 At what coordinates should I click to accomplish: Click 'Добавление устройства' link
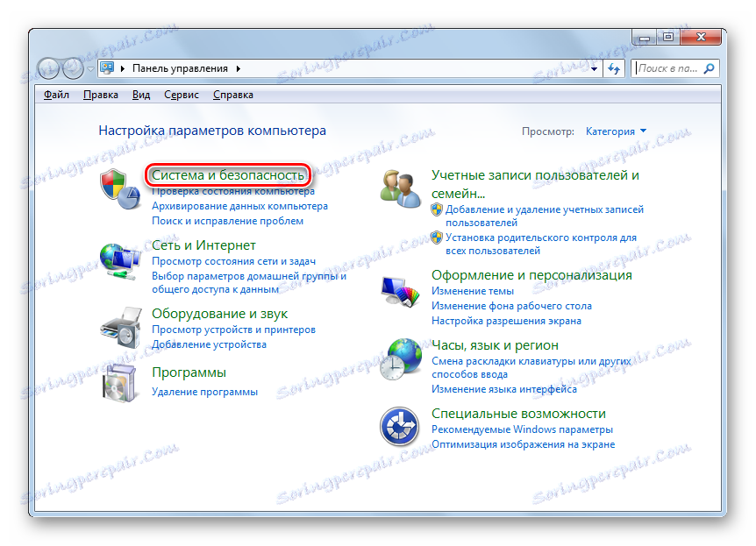pos(209,345)
